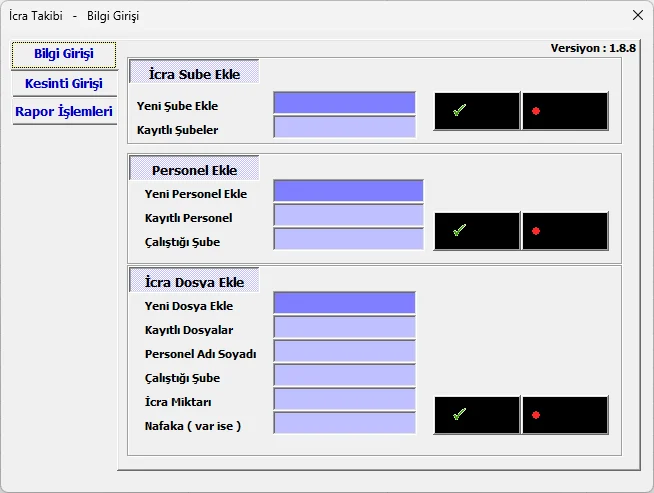Expand the Kayıtlı Personel combo box

pyautogui.click(x=348, y=215)
